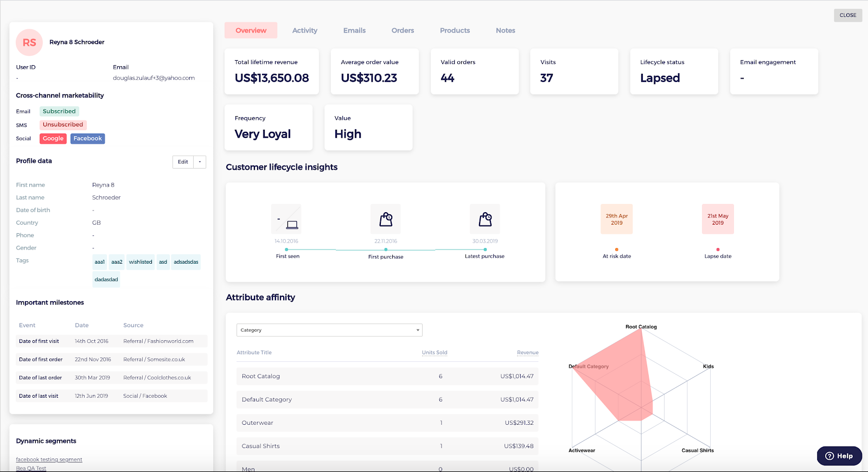
Task: Open the Orders tab
Action: pos(403,30)
